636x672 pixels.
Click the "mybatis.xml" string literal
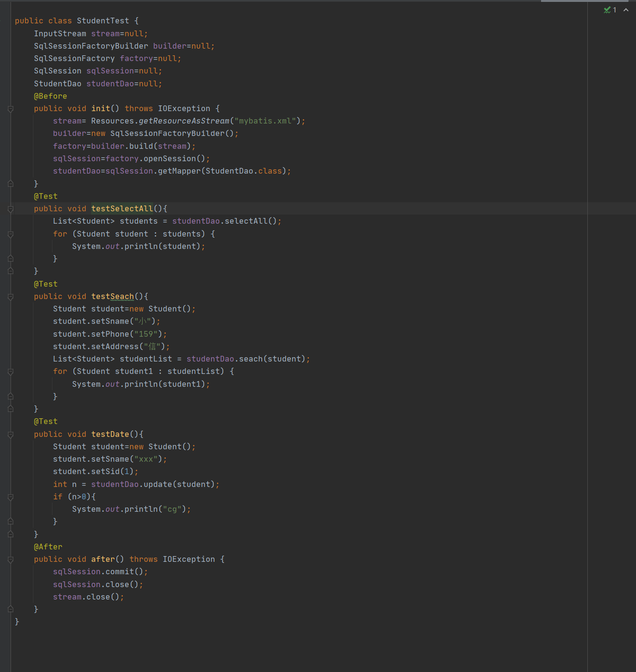point(265,121)
